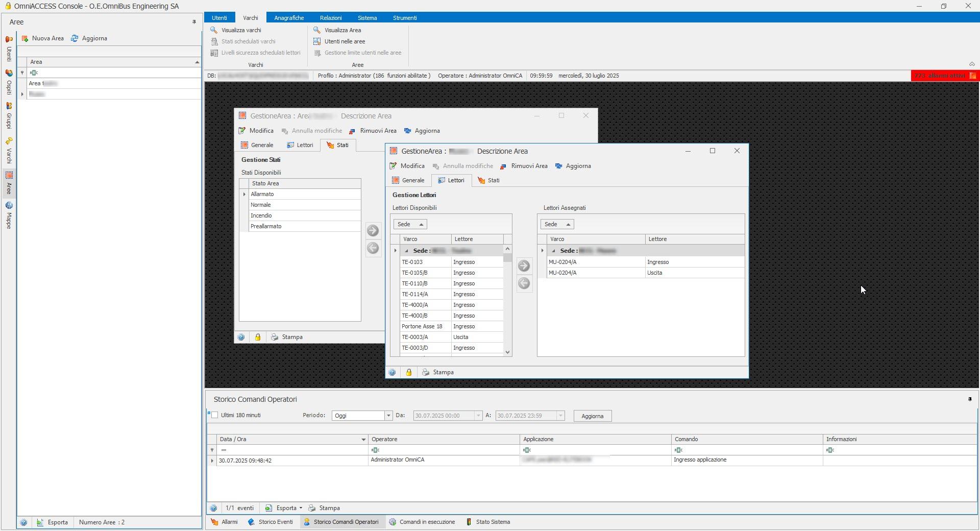Move selected reader to assigned list arrow
The image size is (980, 531).
pos(524,265)
